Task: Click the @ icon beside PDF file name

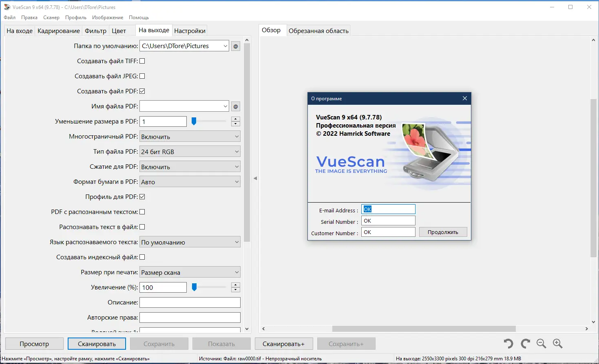Action: pyautogui.click(x=235, y=106)
